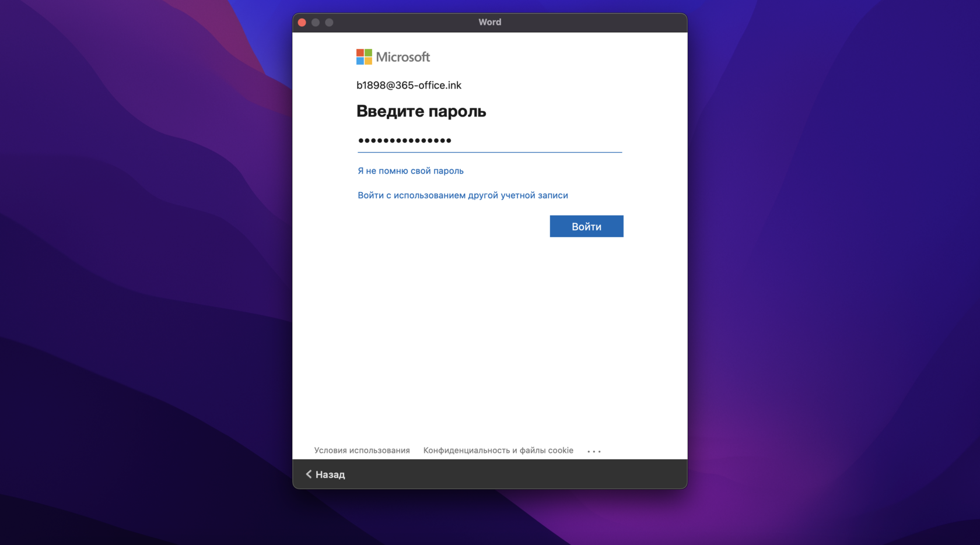Open "Я не помню свой пароль" link

[x=411, y=171]
